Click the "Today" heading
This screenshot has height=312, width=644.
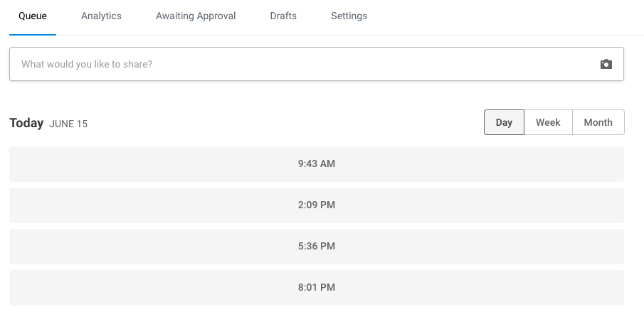click(x=26, y=123)
